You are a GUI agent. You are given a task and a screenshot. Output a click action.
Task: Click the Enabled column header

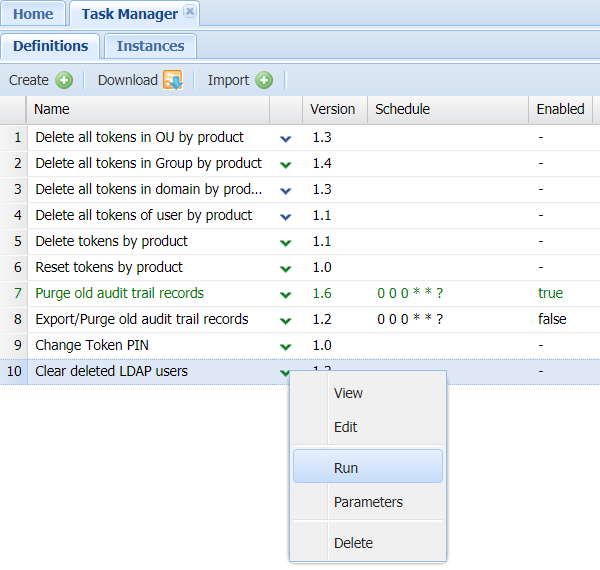pos(560,109)
